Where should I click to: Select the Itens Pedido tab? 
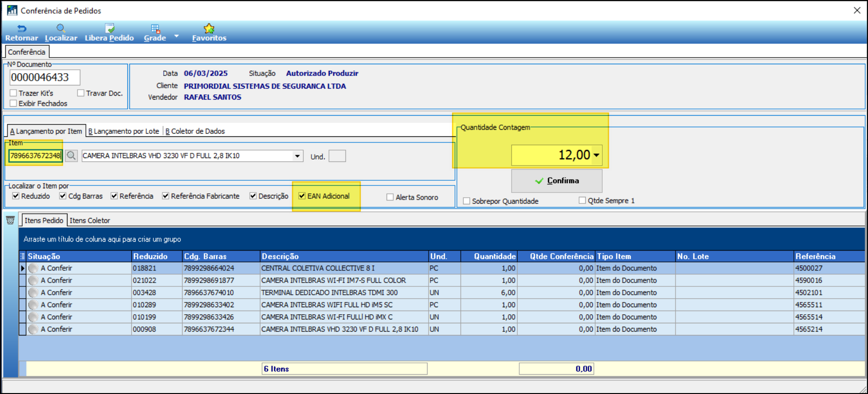click(x=43, y=220)
